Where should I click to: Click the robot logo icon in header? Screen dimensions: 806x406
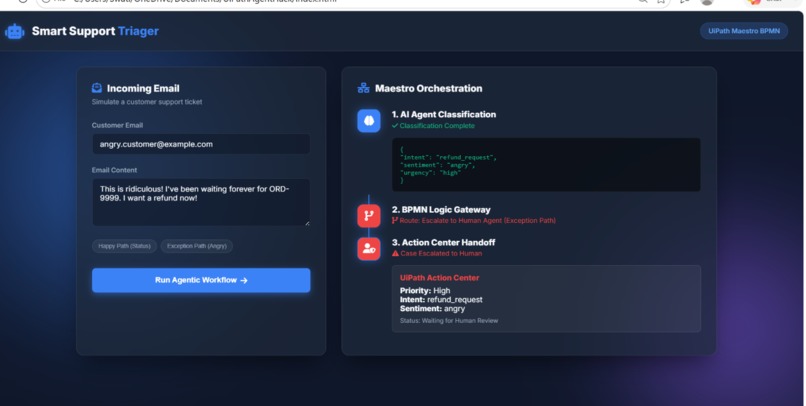click(14, 31)
